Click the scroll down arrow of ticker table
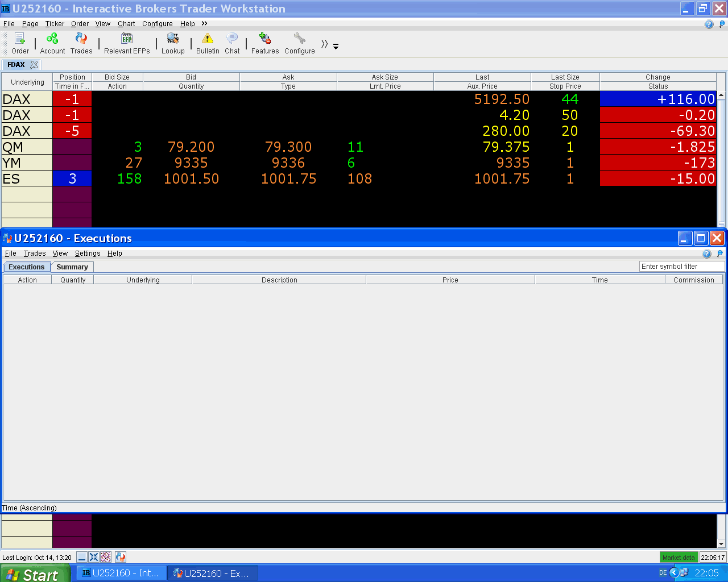The height and width of the screenshot is (582, 728). (x=721, y=543)
